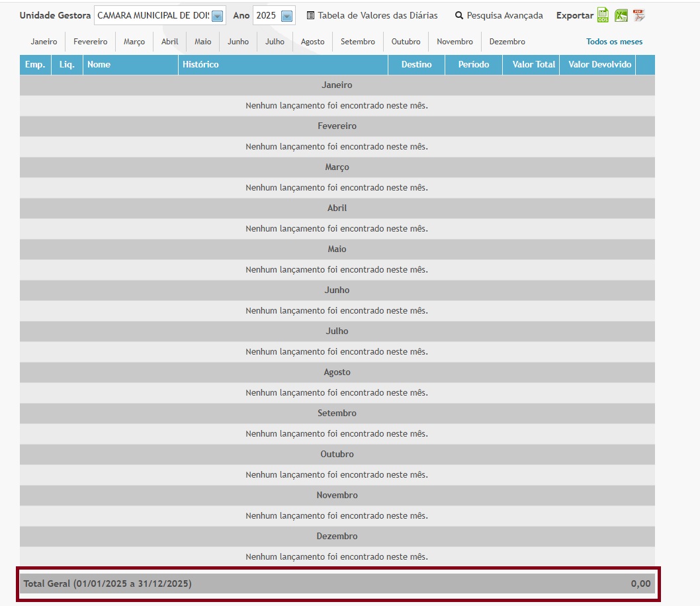Open Tabela de Valores das Diárias
Screen dimensions: 700x606
coord(377,15)
